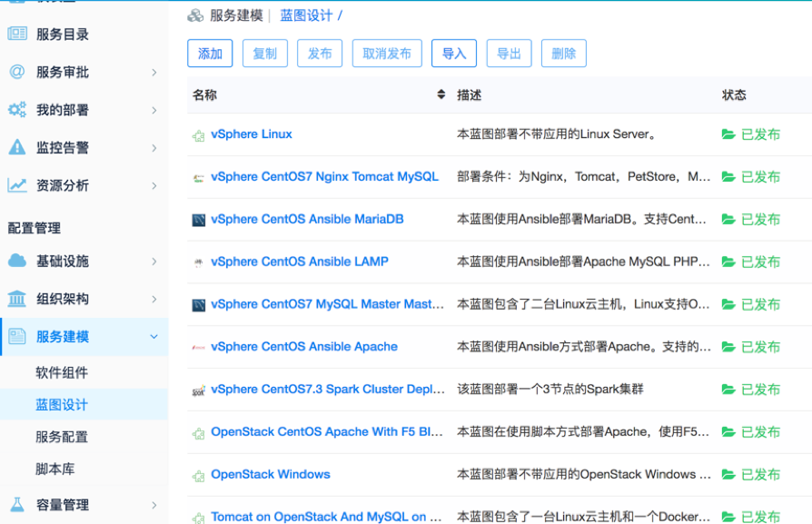This screenshot has height=524, width=812.
Task: Toggle sorting on the 名称 column arrows
Action: [x=441, y=94]
